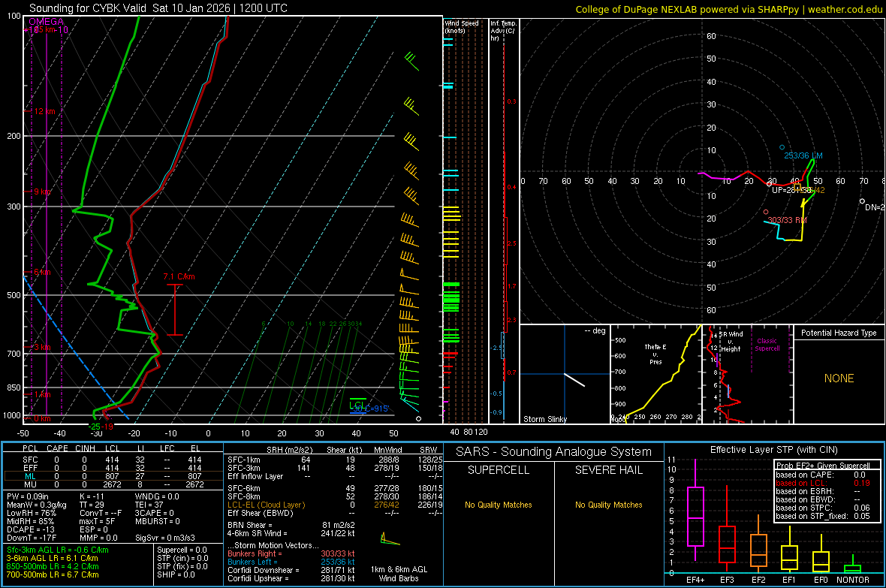Click the magenta EF4+ box plot

point(695,516)
